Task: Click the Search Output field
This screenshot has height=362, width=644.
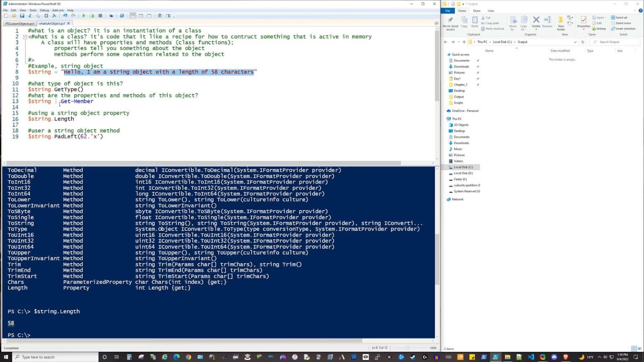Action: coord(617,42)
